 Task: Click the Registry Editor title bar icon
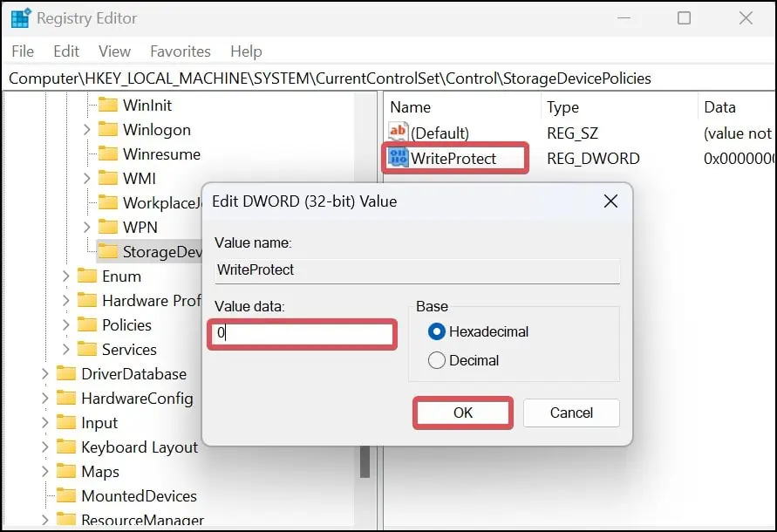[19, 17]
